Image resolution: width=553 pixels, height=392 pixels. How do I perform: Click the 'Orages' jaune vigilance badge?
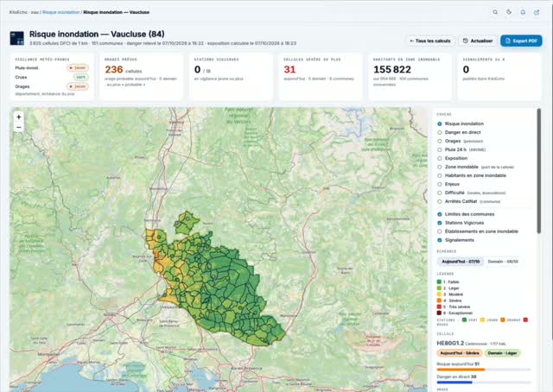coord(78,86)
